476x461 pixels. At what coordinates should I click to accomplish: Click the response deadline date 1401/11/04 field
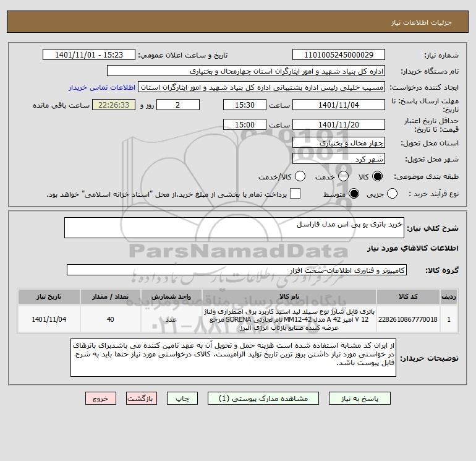(339, 105)
